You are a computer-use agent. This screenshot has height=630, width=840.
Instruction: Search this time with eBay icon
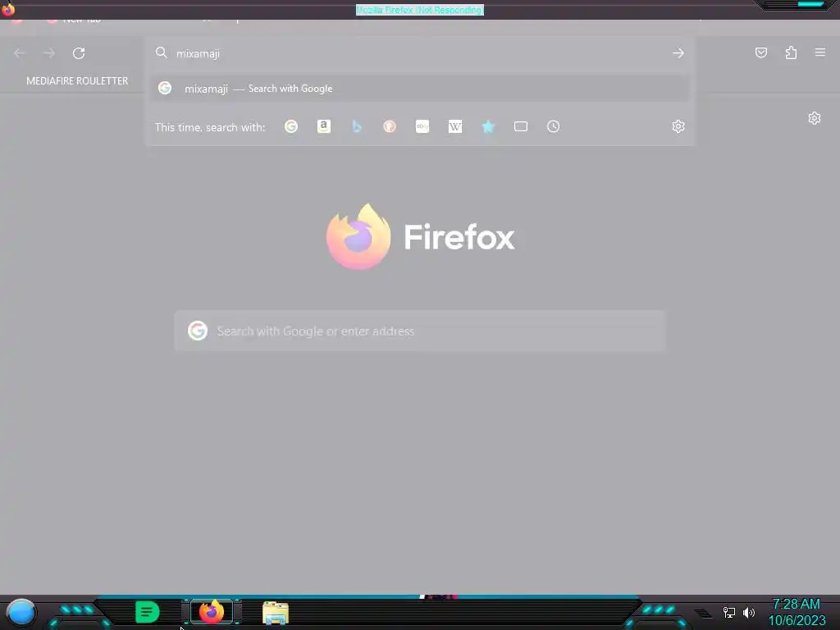click(422, 126)
